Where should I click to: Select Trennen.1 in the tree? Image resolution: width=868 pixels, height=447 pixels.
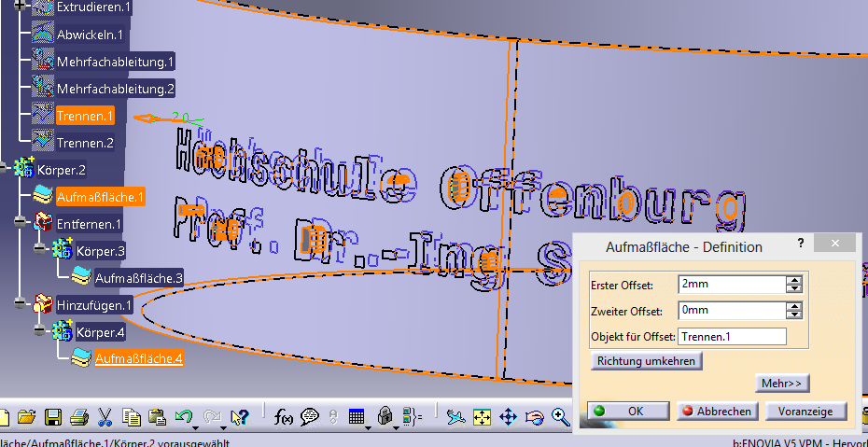85,116
